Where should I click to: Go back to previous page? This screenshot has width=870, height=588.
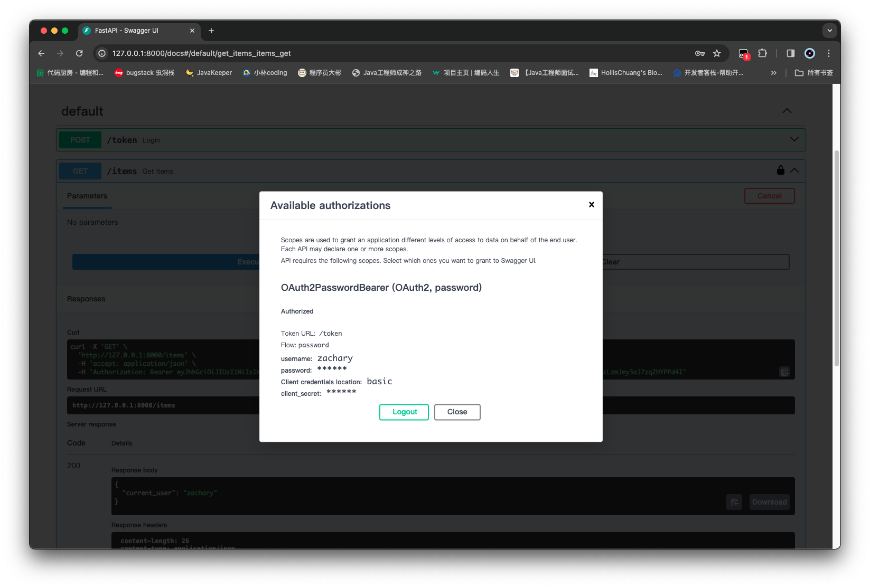41,53
